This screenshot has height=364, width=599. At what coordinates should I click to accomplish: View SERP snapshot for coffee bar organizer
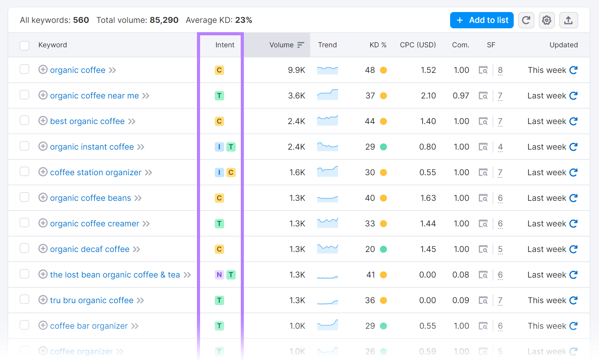point(483,326)
